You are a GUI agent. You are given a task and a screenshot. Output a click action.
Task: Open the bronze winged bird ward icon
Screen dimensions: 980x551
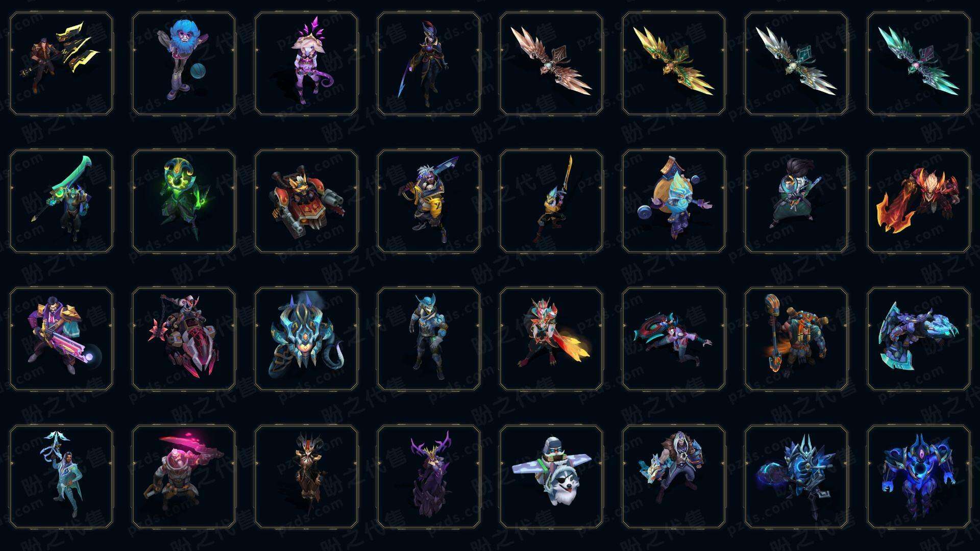click(551, 64)
